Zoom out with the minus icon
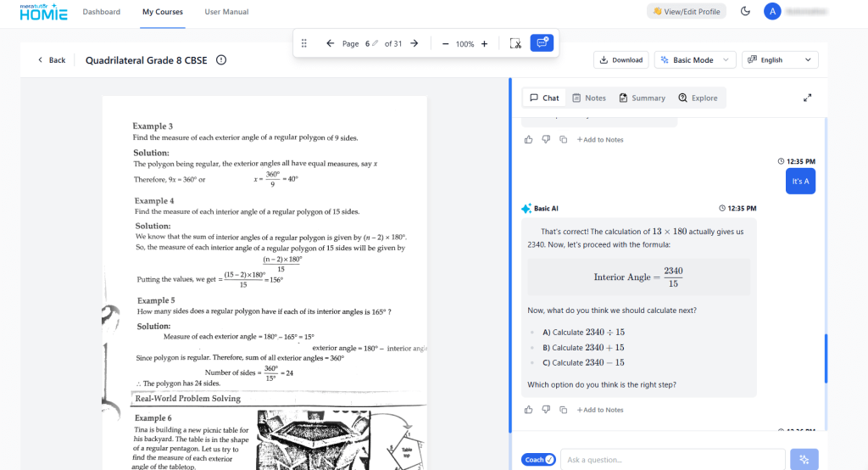Screen dimensions: 868x470 [x=445, y=44]
